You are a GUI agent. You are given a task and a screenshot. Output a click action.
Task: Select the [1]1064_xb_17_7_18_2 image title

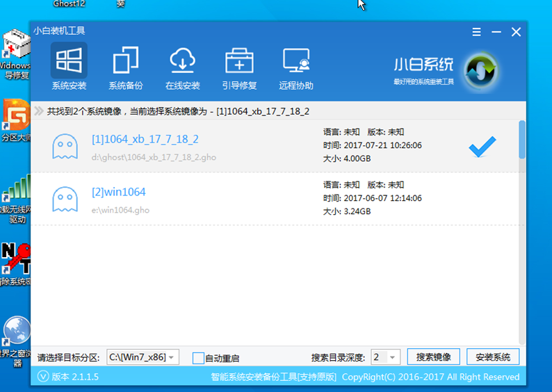(x=145, y=139)
